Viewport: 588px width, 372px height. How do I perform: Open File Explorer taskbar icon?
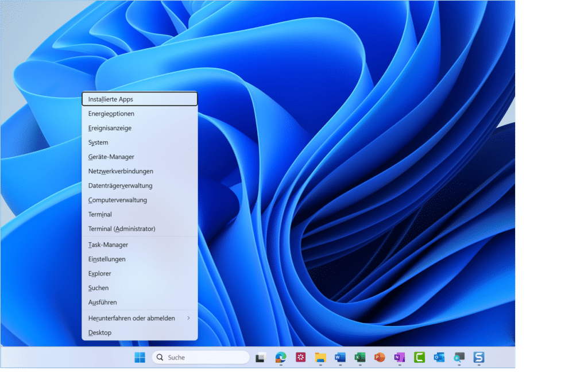click(x=320, y=358)
